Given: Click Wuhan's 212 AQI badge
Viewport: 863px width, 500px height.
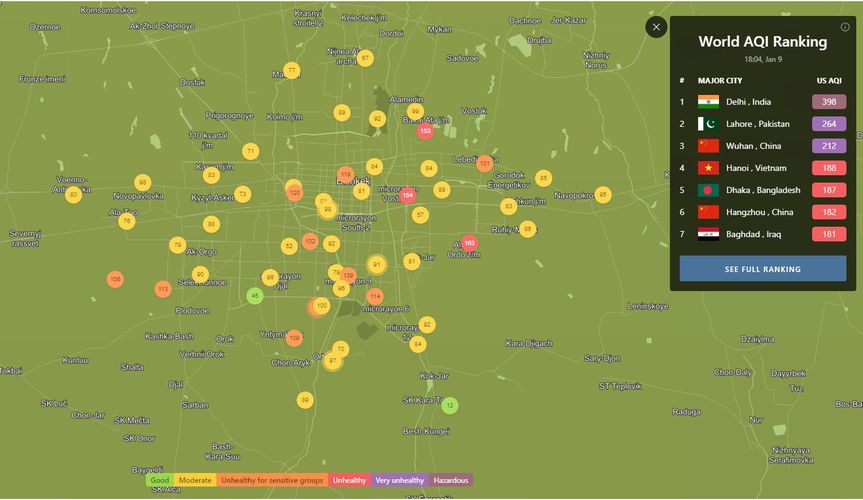Looking at the screenshot, I should [x=829, y=146].
